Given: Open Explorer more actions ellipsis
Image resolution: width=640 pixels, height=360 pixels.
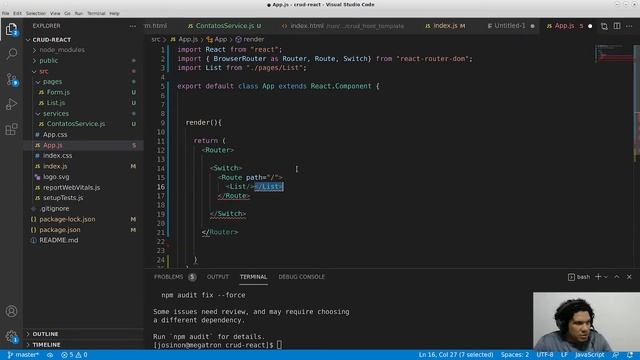Looking at the screenshot, I should [133, 26].
